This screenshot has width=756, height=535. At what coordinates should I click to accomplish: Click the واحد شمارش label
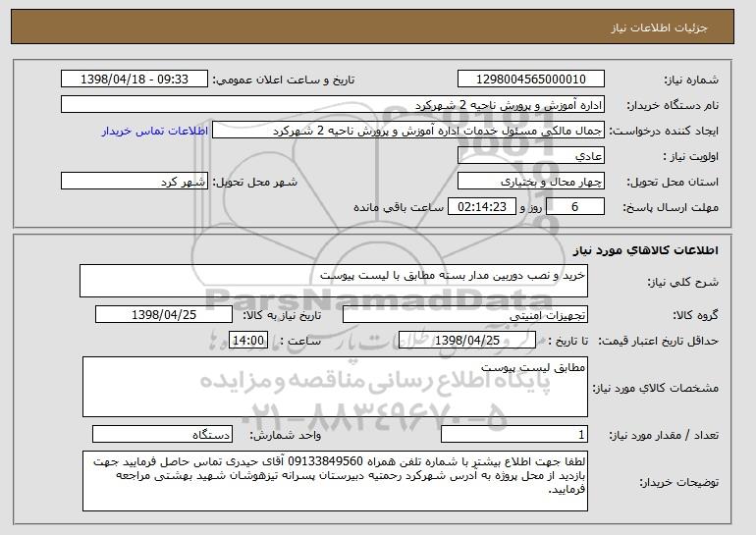[x=285, y=435]
